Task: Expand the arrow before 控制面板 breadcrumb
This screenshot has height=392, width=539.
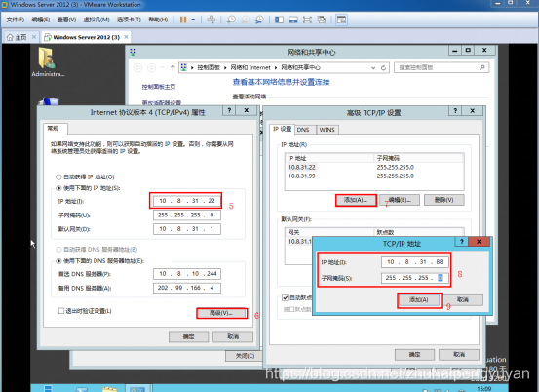Action: coord(192,67)
